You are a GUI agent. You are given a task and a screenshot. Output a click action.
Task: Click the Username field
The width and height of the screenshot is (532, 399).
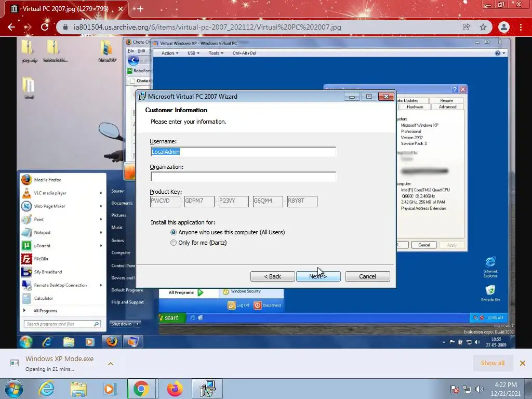pos(243,152)
